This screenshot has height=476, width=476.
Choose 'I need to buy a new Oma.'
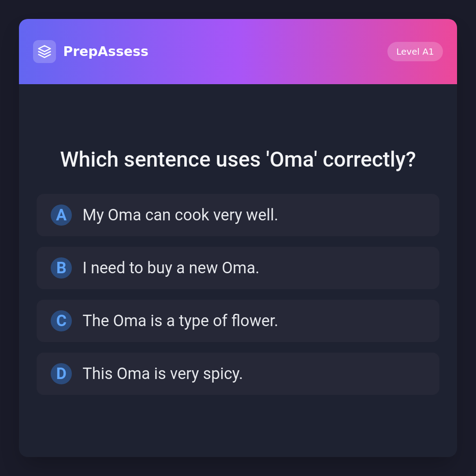[171, 268]
